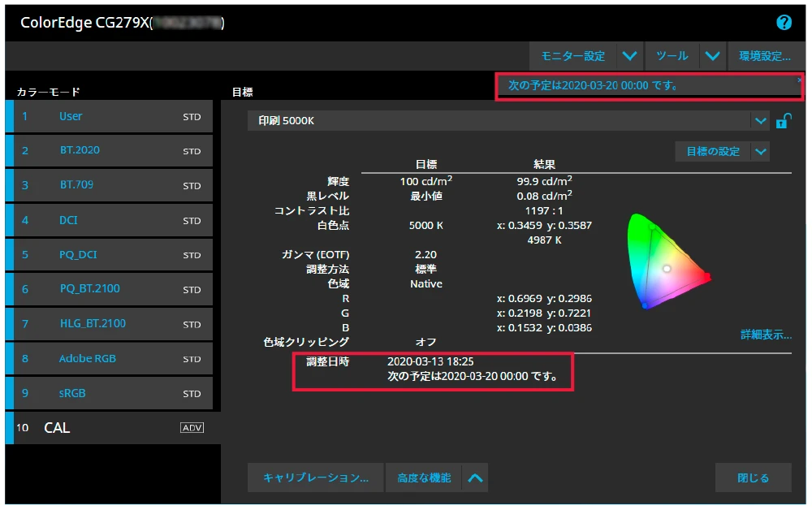Click the color gamut chromaticity diagram
The height and width of the screenshot is (510, 812).
point(668,261)
